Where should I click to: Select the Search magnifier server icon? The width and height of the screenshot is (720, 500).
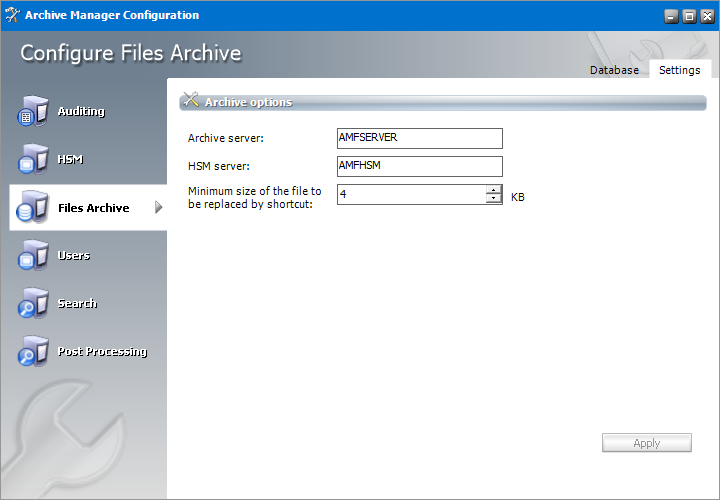click(x=33, y=303)
